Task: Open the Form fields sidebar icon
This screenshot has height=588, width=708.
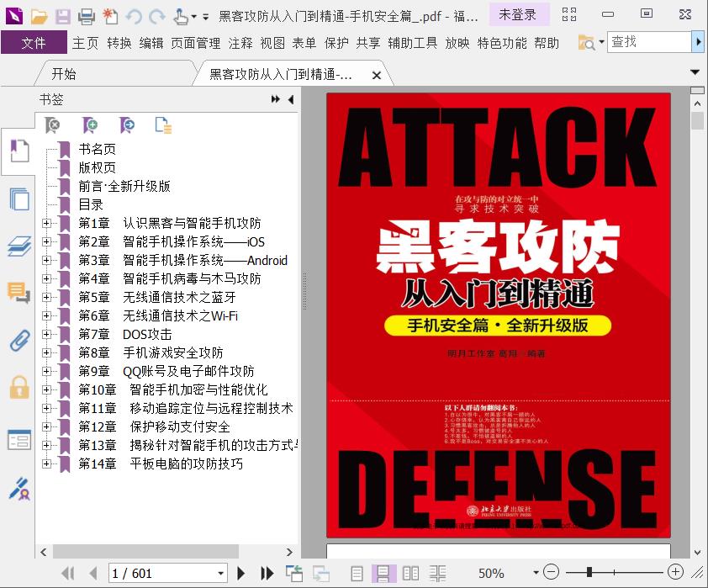Action: 19,440
